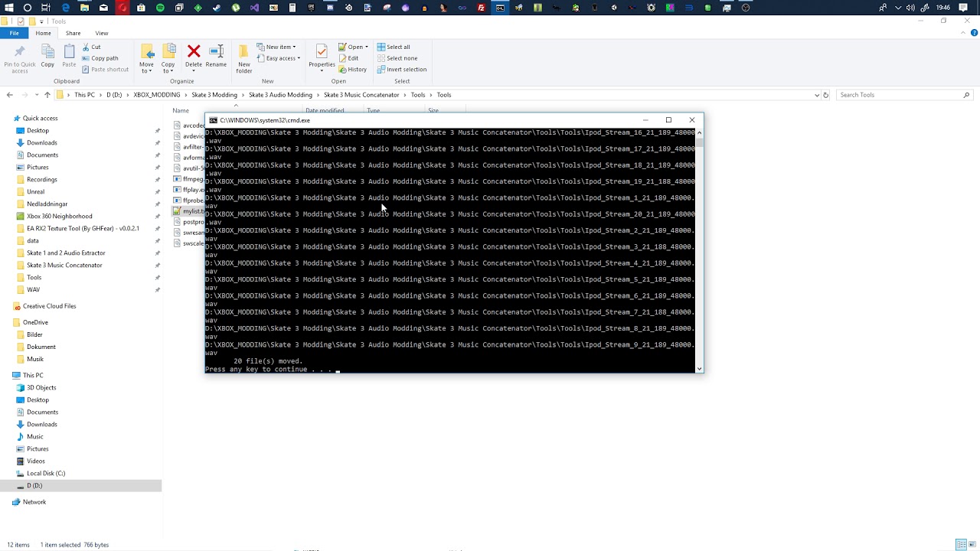Open Properties for the selected item
The height and width of the screenshot is (551, 980).
coord(322,57)
